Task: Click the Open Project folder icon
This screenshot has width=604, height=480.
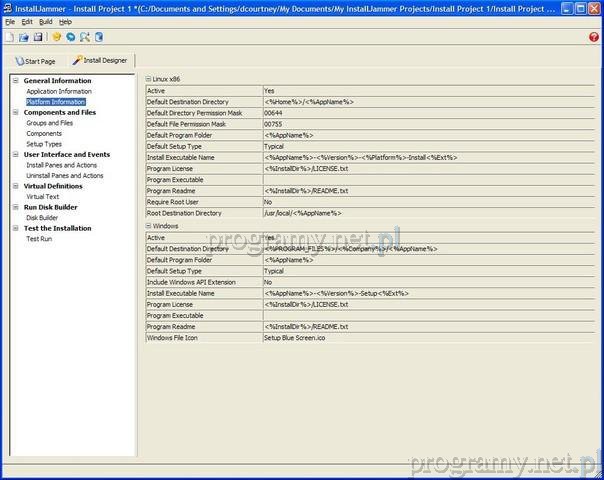Action: [x=24, y=37]
